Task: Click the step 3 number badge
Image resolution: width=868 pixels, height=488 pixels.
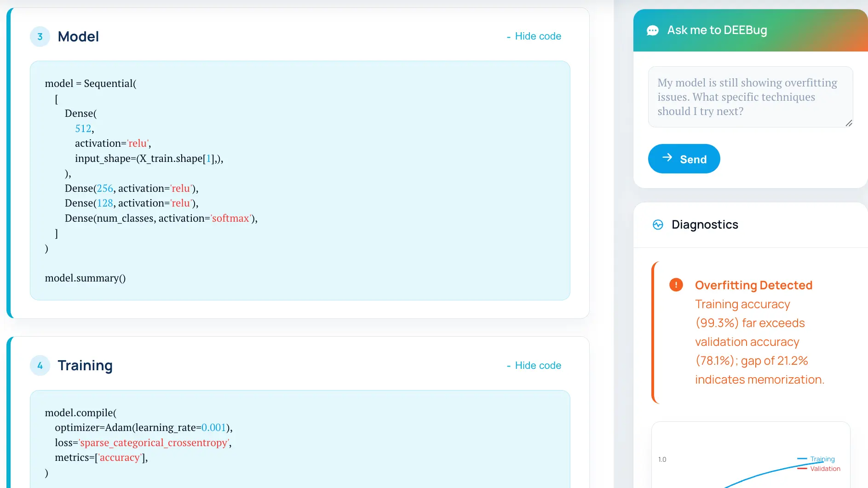Action: [40, 37]
